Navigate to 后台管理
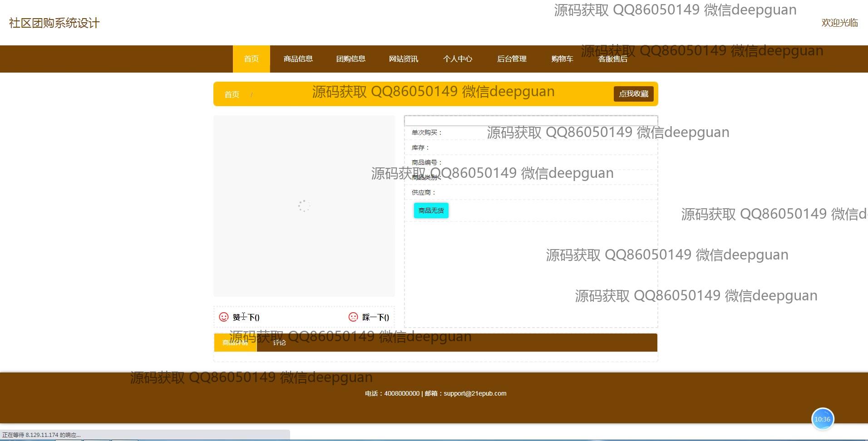868x441 pixels. pos(512,59)
